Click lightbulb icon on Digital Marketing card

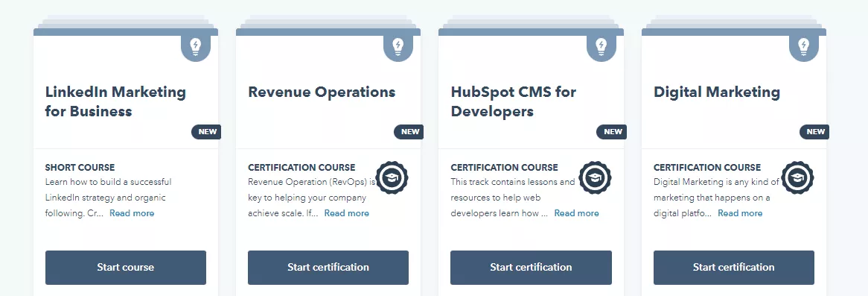point(804,47)
